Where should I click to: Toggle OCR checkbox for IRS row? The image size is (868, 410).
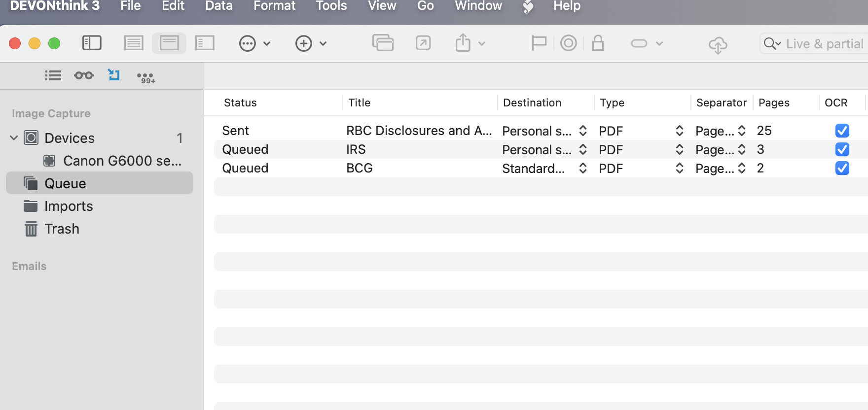click(x=842, y=149)
